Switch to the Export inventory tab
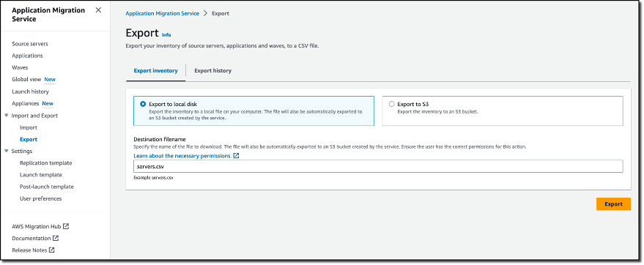This screenshot has width=644, height=265. [x=155, y=70]
